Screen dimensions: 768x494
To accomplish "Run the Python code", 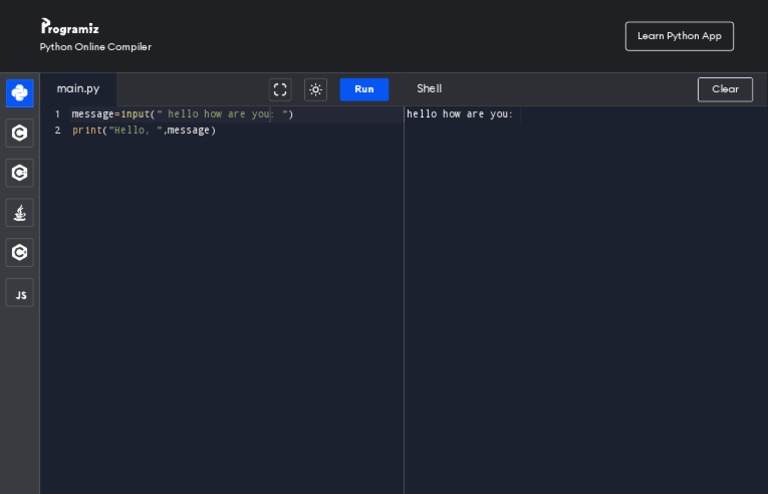I will pos(364,90).
